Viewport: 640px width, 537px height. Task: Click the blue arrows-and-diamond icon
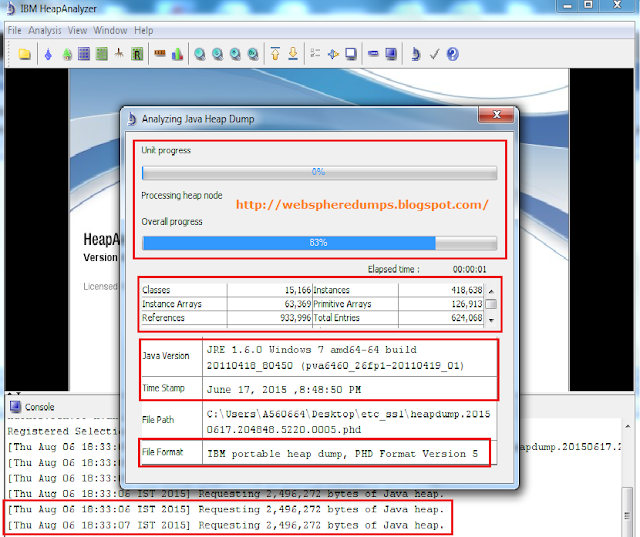(x=333, y=54)
